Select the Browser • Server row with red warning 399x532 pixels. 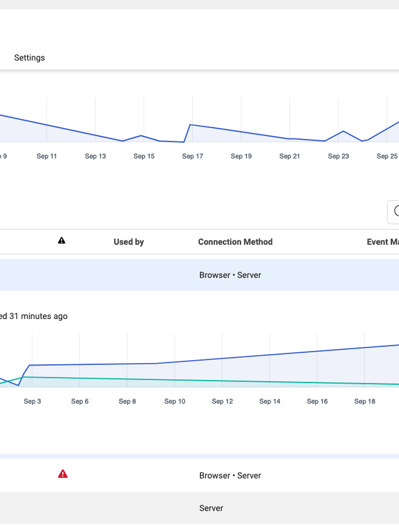230,475
